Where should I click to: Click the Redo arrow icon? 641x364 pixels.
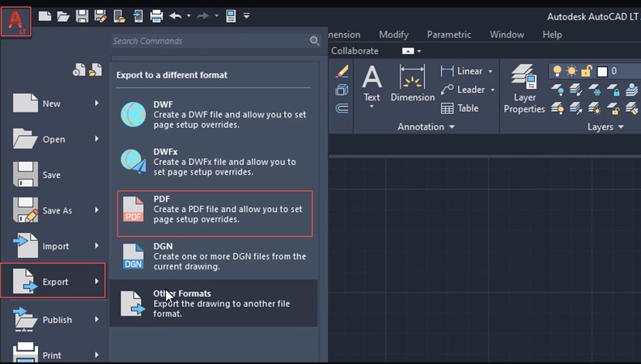pyautogui.click(x=203, y=16)
